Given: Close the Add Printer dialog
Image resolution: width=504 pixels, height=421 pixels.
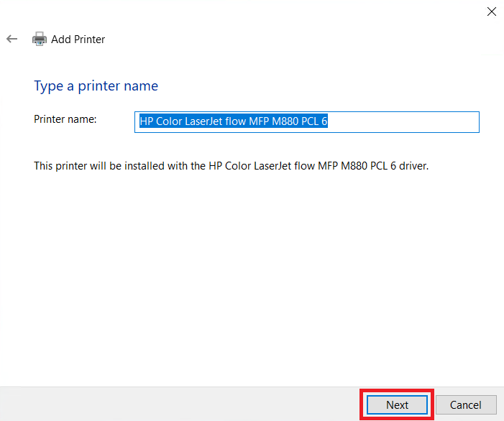Looking at the screenshot, I should pyautogui.click(x=492, y=12).
